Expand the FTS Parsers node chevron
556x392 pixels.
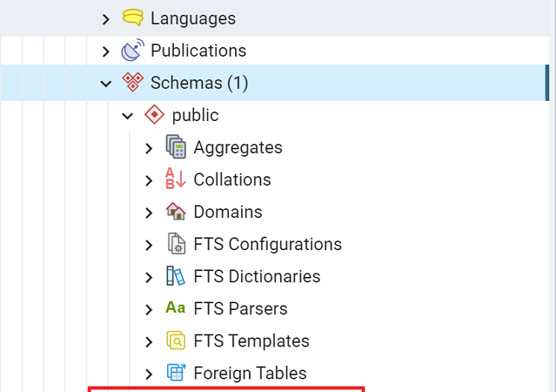click(149, 310)
